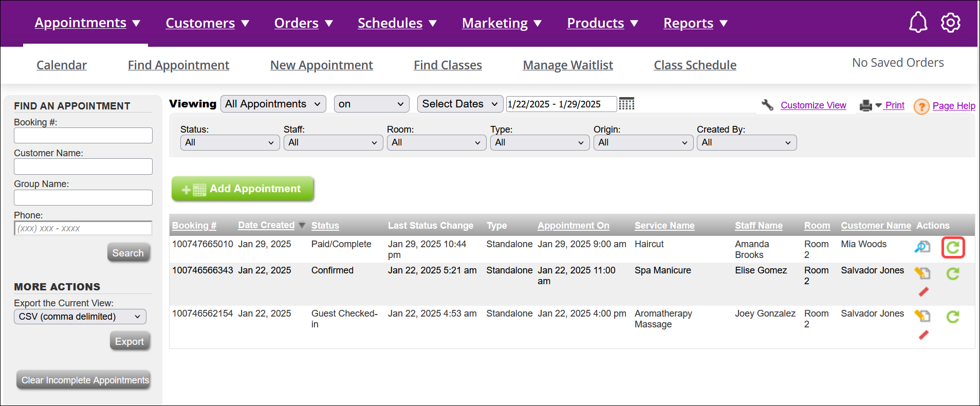This screenshot has width=980, height=406.
Task: Choose export format CSV dropdown
Action: point(80,317)
